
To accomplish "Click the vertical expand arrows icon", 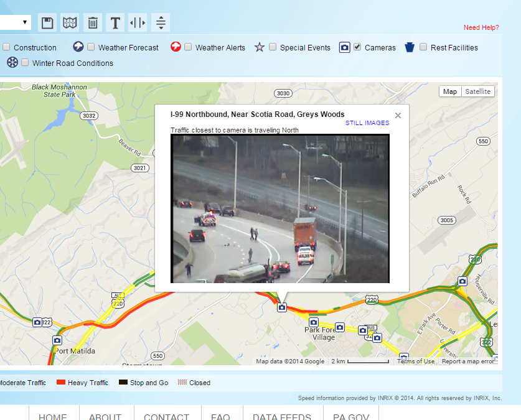I will click(x=161, y=22).
